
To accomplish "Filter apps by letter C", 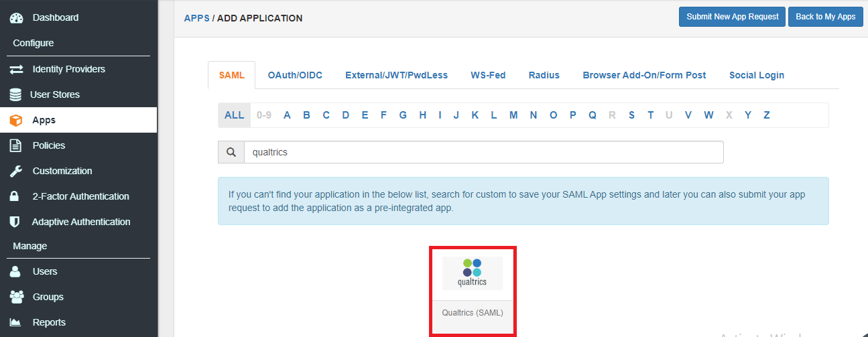I will [326, 115].
